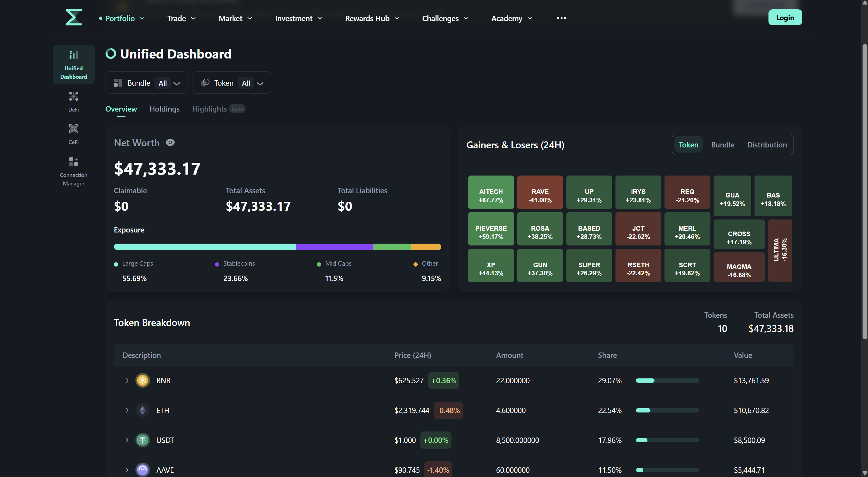Click the green Mid Caps exposure segment
868x477 pixels.
(x=392, y=247)
